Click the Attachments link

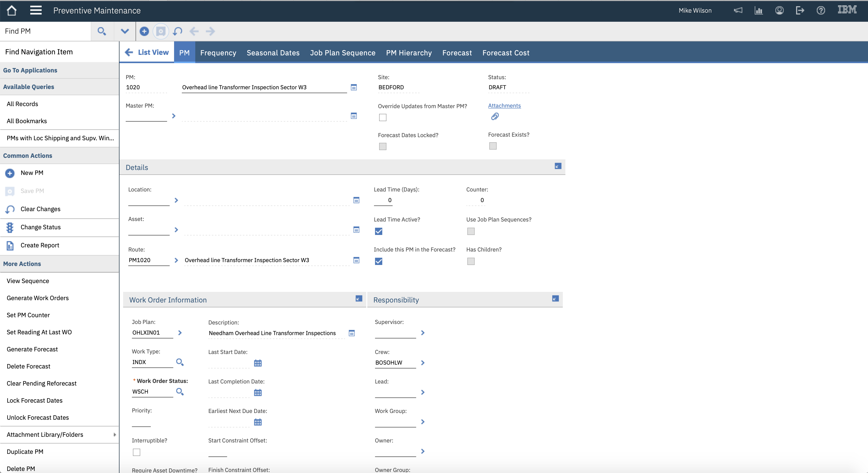504,106
